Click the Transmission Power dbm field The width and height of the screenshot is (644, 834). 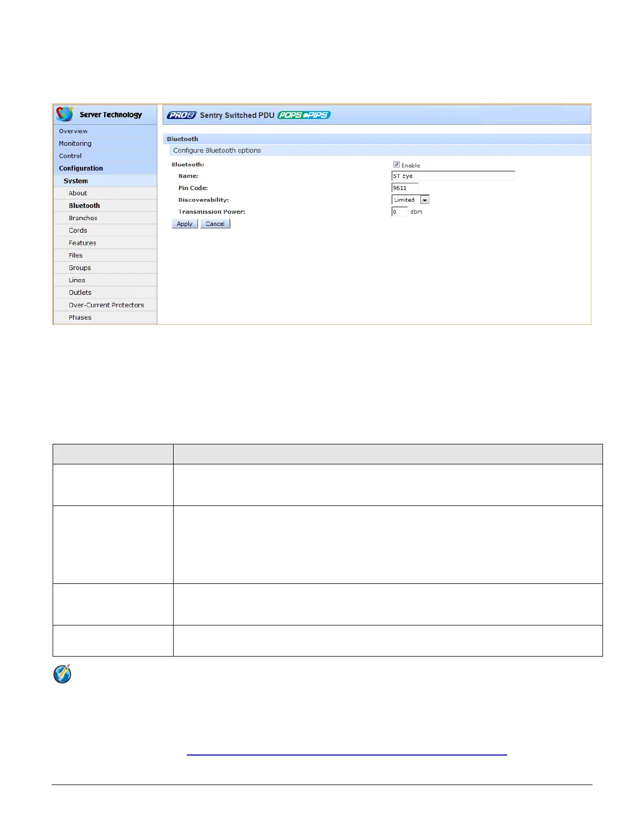click(x=399, y=212)
